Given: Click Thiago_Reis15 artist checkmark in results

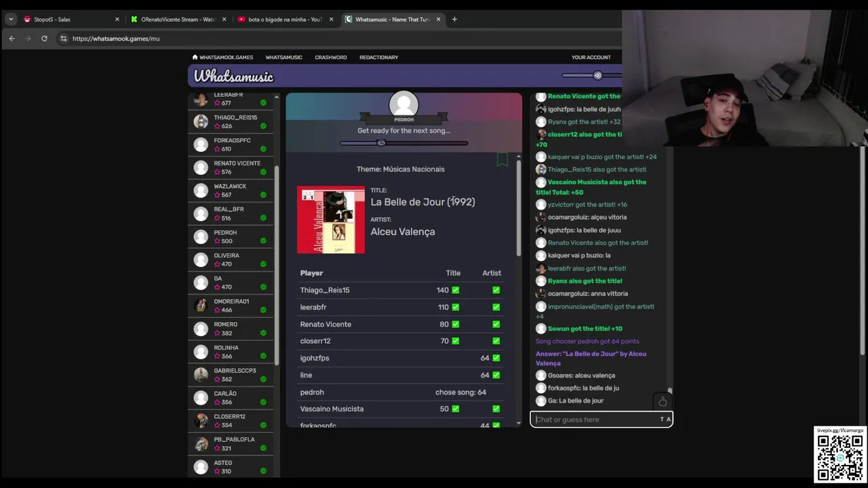Looking at the screenshot, I should click(496, 290).
